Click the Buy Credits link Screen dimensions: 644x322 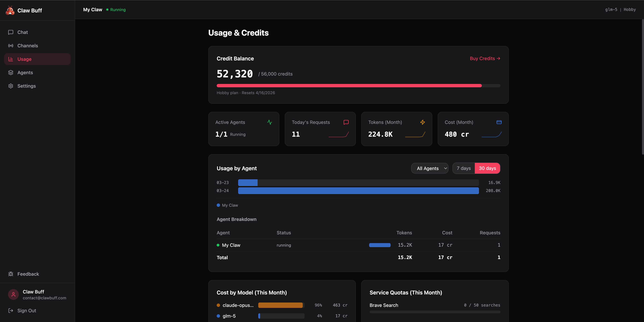click(x=485, y=59)
